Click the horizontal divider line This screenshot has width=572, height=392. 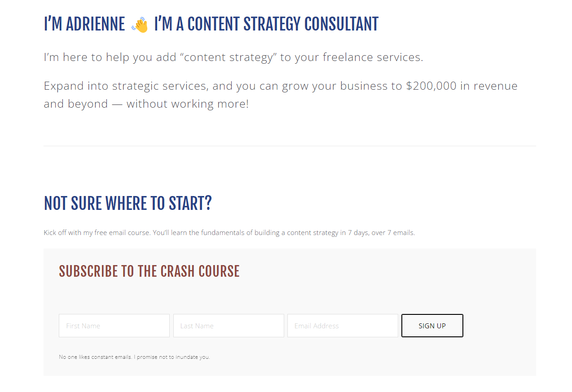(x=290, y=146)
